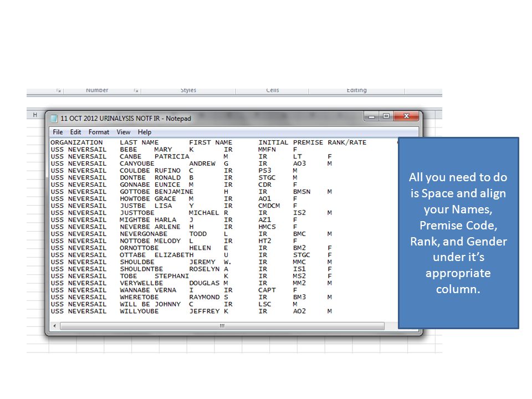The image size is (532, 399).
Task: Click the name BENJAMINE
Action: (x=174, y=192)
